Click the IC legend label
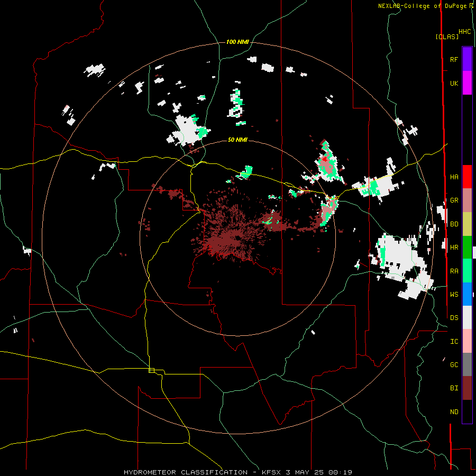The image size is (476, 476). [454, 341]
